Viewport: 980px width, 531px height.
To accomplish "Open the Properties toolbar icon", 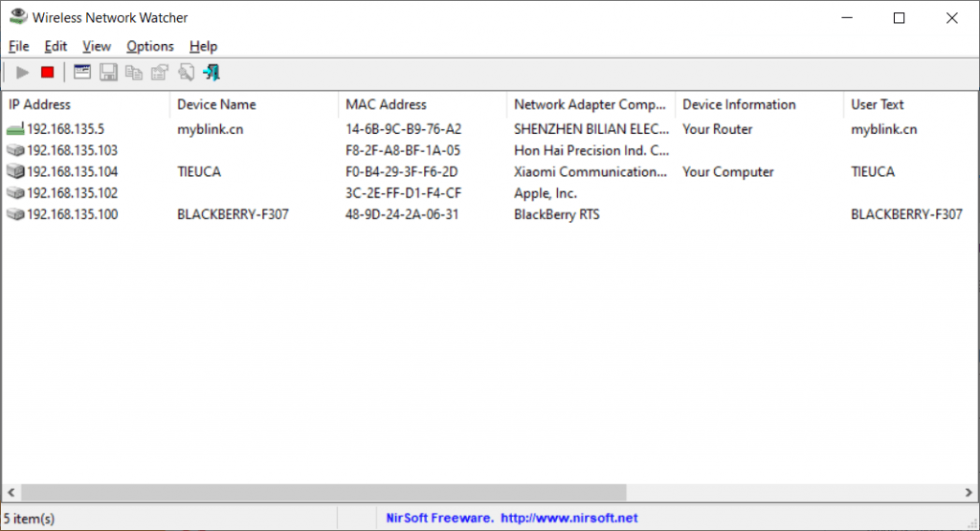I will coord(160,72).
